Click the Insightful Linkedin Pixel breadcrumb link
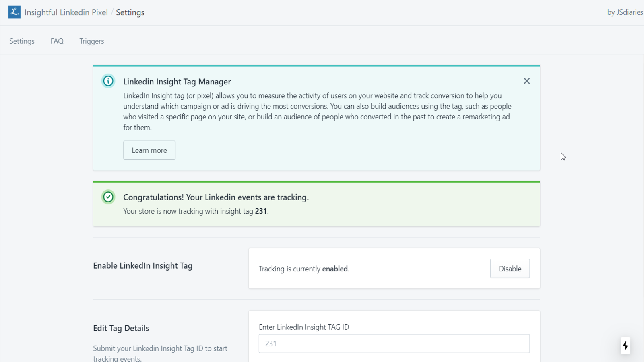 [66, 12]
